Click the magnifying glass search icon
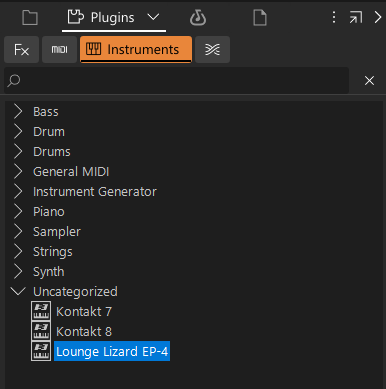 pyautogui.click(x=14, y=81)
